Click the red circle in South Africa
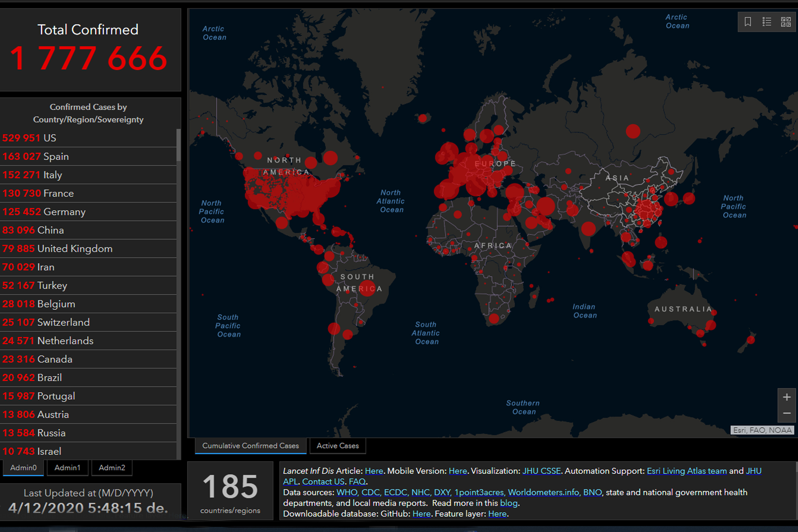The image size is (798, 532). click(494, 319)
